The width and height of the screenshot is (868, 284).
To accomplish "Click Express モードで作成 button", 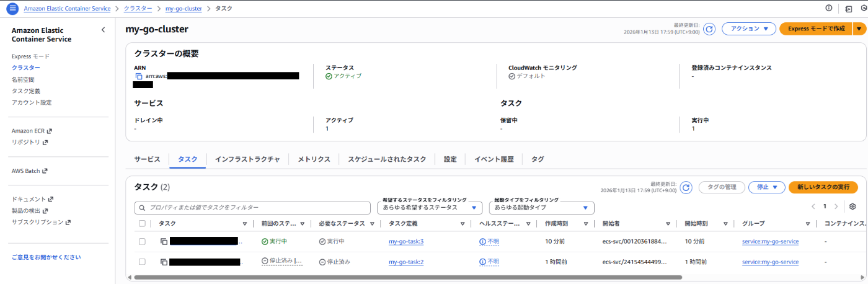I will point(816,29).
